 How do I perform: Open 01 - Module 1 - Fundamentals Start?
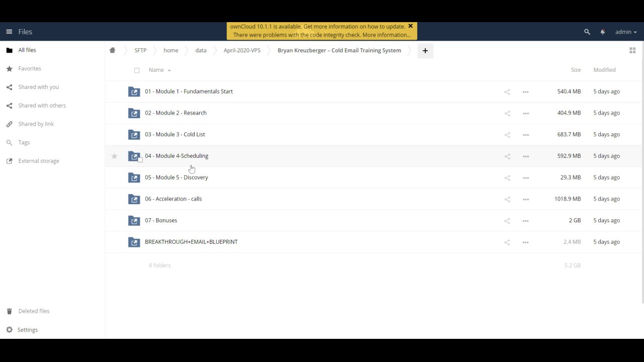coord(189,92)
